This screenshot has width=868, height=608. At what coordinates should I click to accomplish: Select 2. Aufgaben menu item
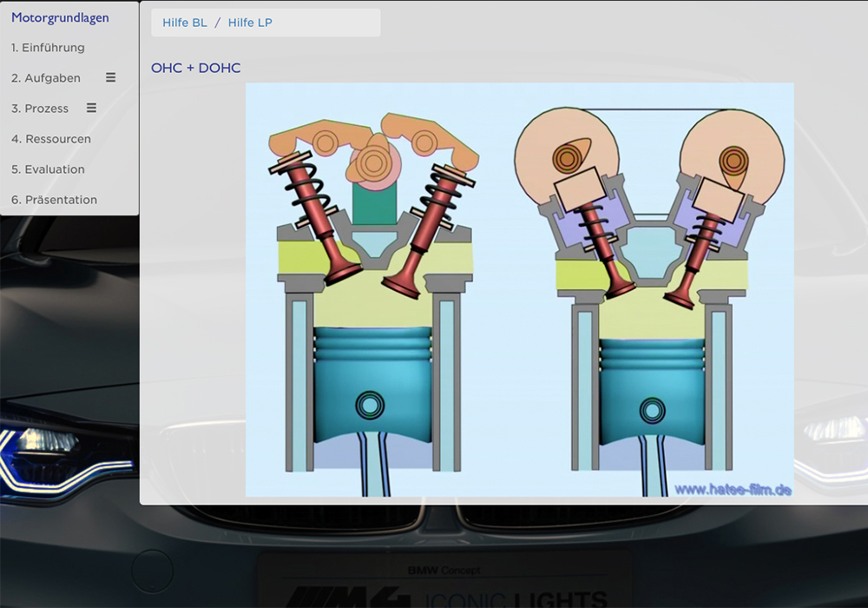coord(46,78)
